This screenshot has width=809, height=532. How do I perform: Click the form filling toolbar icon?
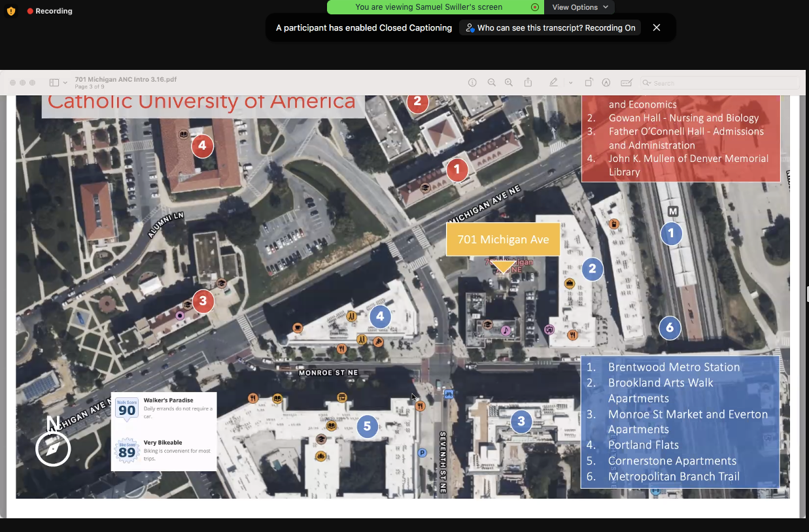coord(626,83)
